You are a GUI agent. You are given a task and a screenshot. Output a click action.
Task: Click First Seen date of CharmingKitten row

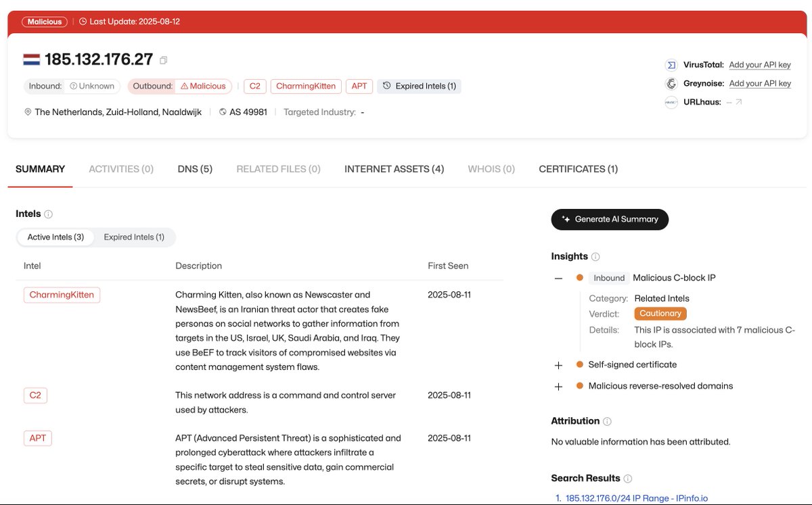449,295
